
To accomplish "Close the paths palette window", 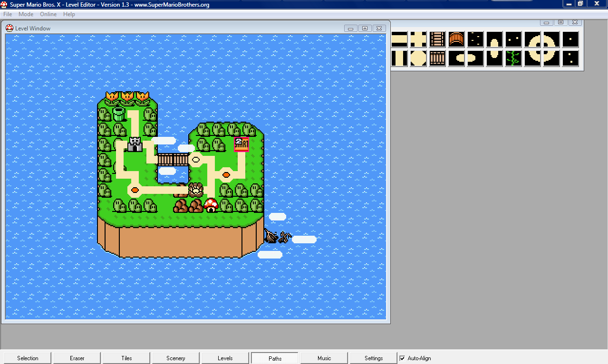I will 575,22.
